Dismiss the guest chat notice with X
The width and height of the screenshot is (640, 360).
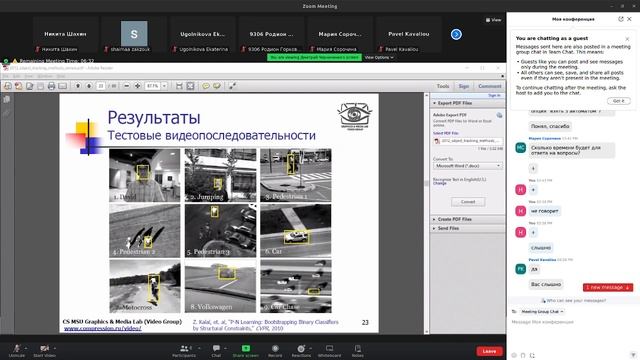coord(627,39)
